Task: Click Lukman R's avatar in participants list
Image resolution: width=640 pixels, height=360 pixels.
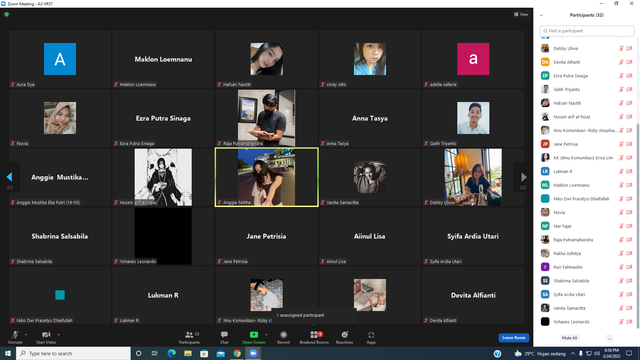Action: (x=545, y=171)
